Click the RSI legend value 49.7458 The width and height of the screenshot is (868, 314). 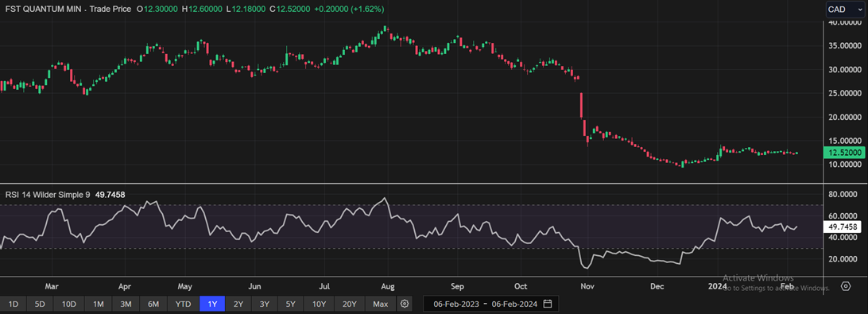pos(110,195)
